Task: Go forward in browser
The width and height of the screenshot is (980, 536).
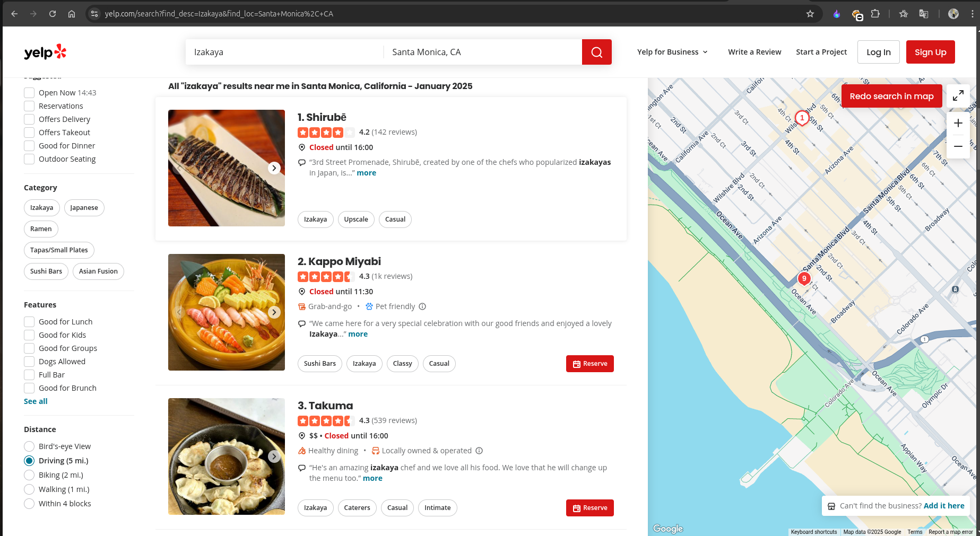Action: pyautogui.click(x=33, y=14)
